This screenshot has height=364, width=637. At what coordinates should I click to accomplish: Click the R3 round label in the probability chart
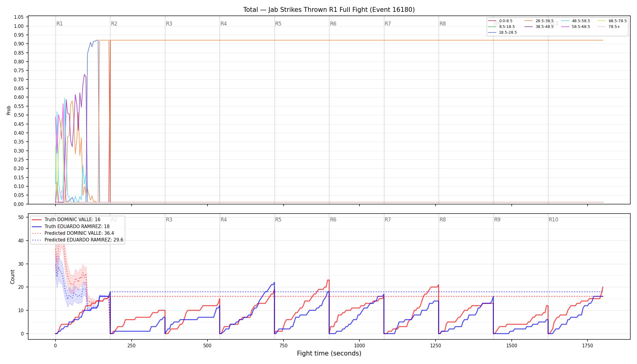pos(169,24)
